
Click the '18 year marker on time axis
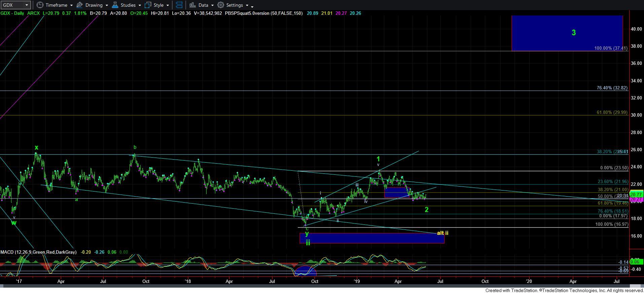click(188, 281)
